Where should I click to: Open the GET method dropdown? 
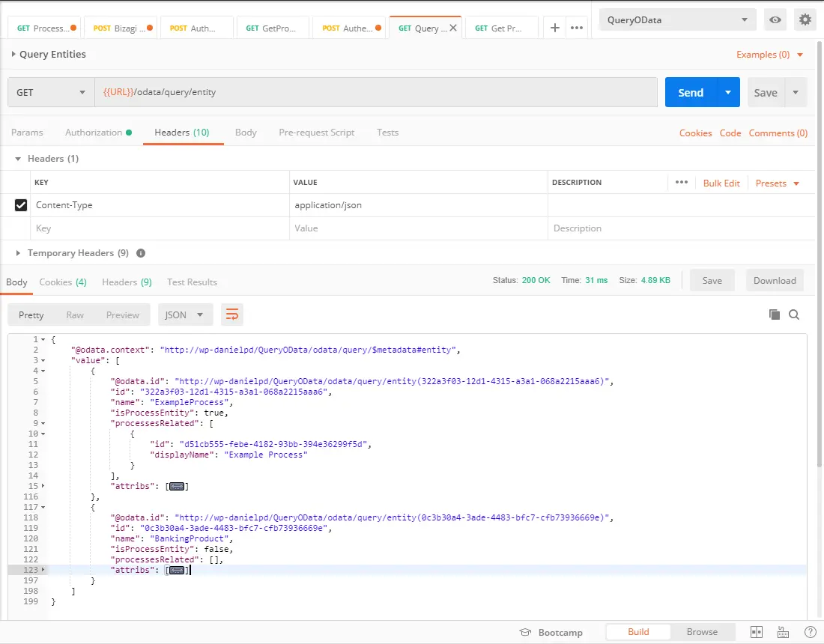pos(51,92)
